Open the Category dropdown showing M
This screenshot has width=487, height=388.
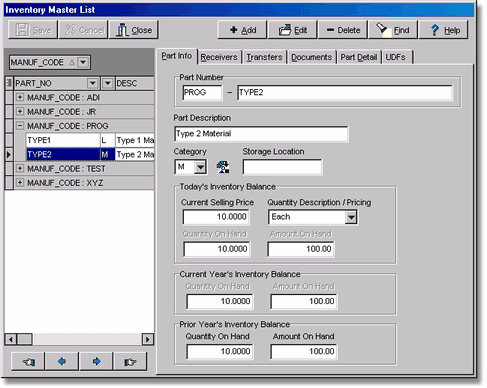[200, 167]
